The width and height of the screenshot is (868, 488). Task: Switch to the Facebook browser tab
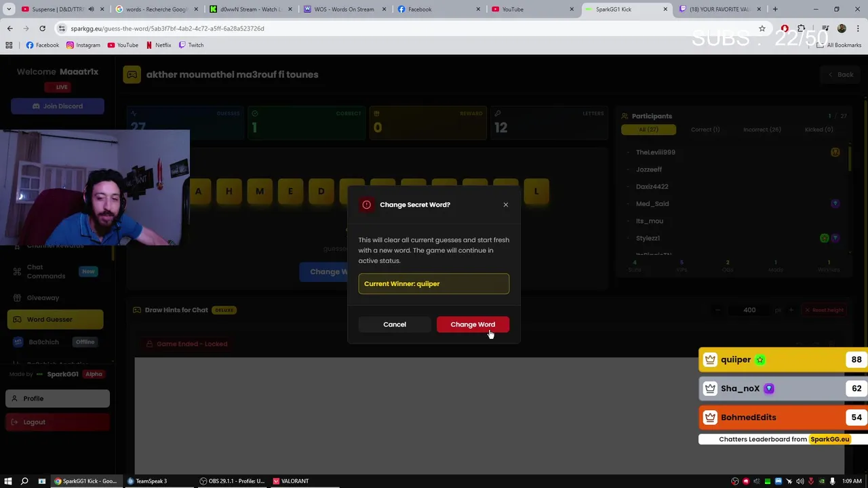click(x=439, y=9)
